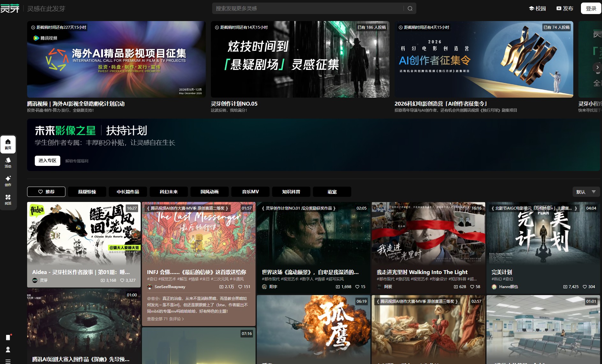This screenshot has height=364, width=602.
Task: Open the AI创作者征集令 banner
Action: pyautogui.click(x=484, y=59)
